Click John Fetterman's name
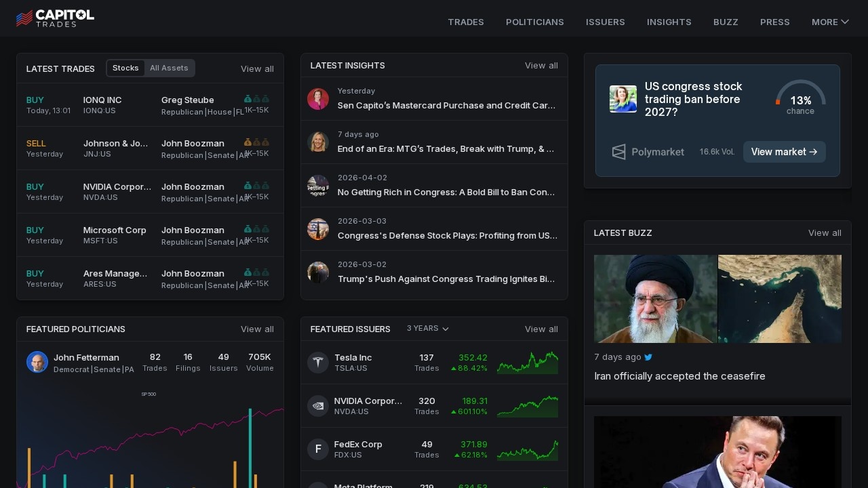Viewport: 868px width, 488px height. [86, 357]
